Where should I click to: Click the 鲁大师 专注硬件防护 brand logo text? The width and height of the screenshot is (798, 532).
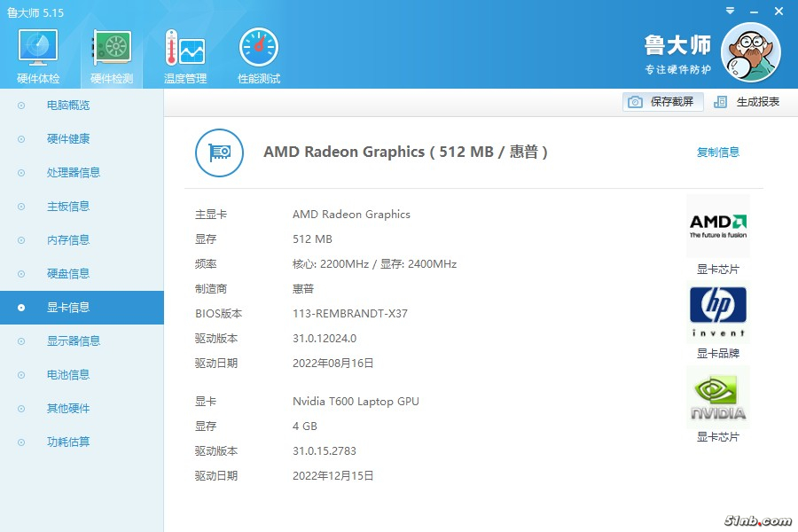point(677,54)
